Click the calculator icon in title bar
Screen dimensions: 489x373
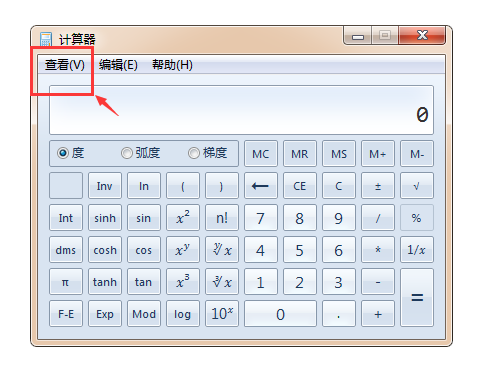46,39
